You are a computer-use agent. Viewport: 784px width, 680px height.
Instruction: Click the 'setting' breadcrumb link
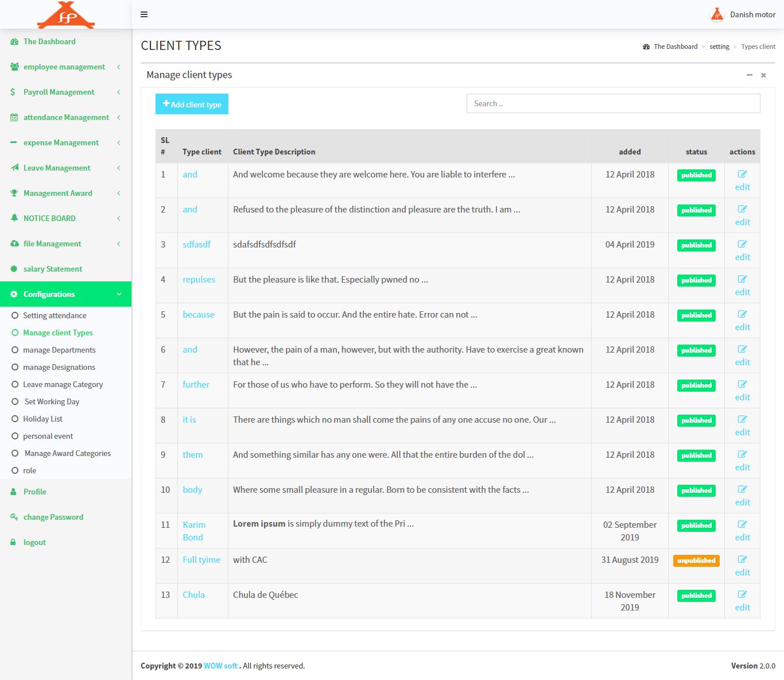[x=719, y=47]
